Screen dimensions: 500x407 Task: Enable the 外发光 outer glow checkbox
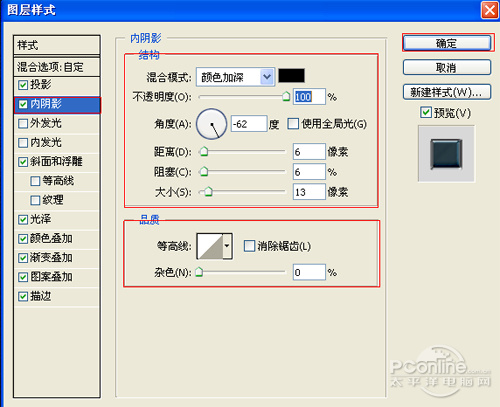(23, 124)
